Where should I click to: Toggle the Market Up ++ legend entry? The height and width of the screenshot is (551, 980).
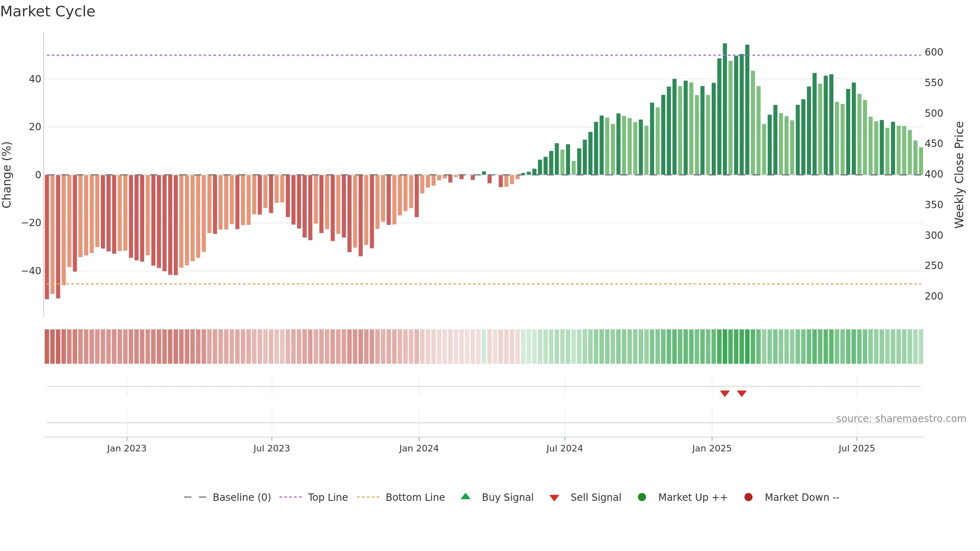click(682, 497)
